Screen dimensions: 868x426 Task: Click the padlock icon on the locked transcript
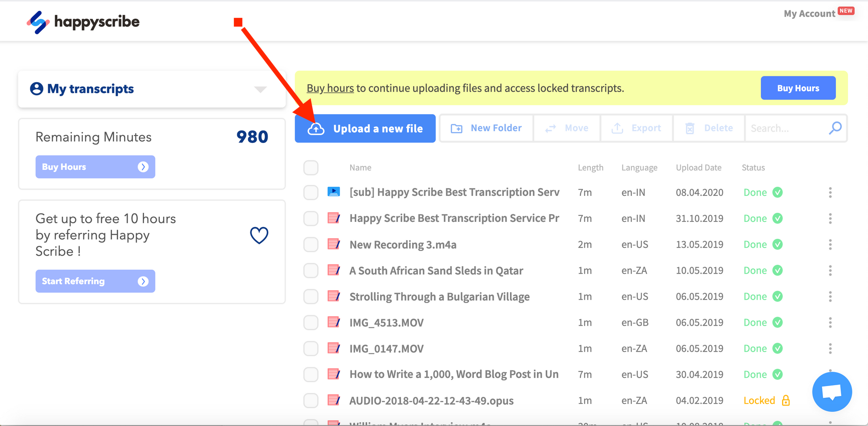tap(786, 400)
